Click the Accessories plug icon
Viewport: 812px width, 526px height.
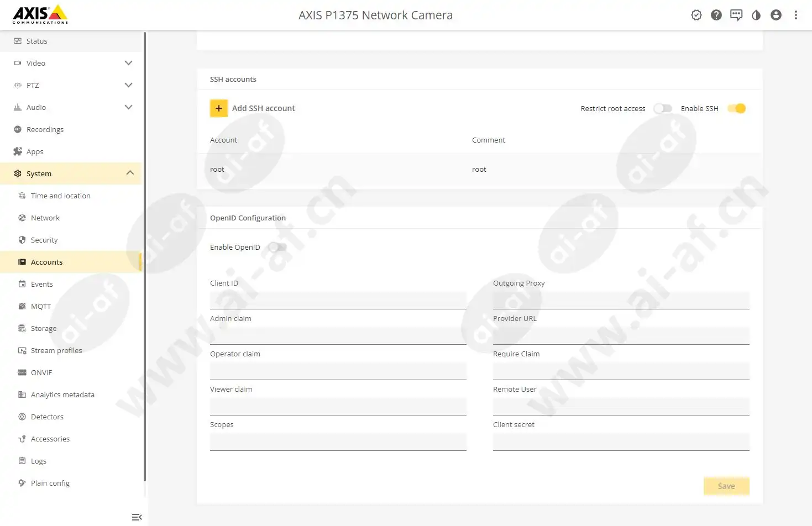[x=22, y=439]
